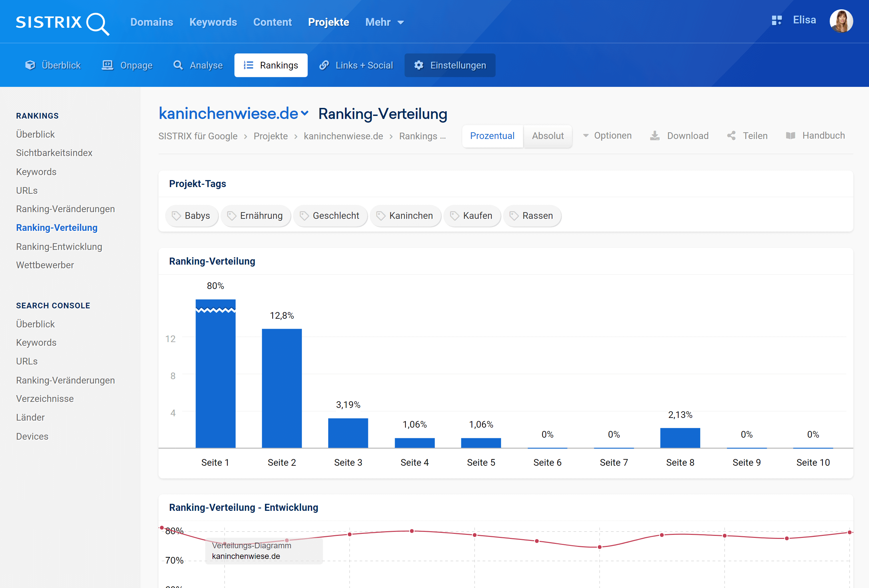Expand the Mehr menu

pyautogui.click(x=384, y=22)
